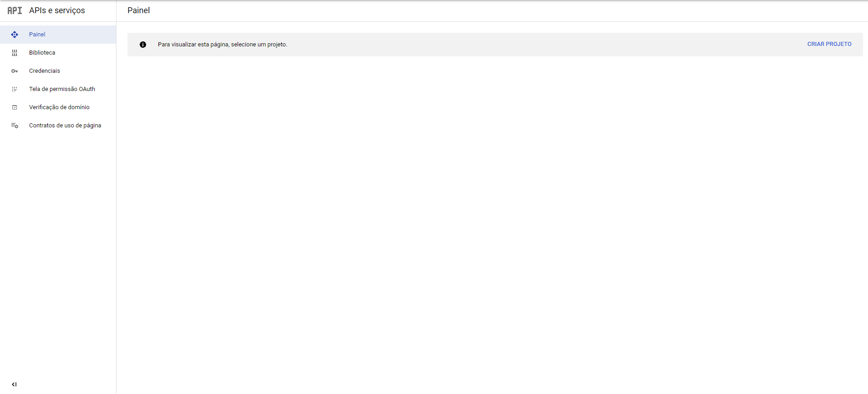Click the Contratos de uso settings-list icon
Viewport: 868px width, 394px height.
(x=15, y=126)
